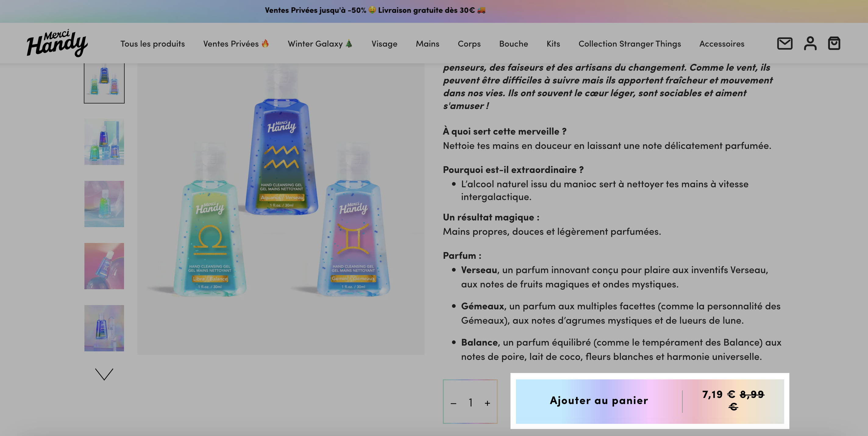This screenshot has width=868, height=436.
Task: Open the newsletter envelope icon
Action: pos(784,44)
